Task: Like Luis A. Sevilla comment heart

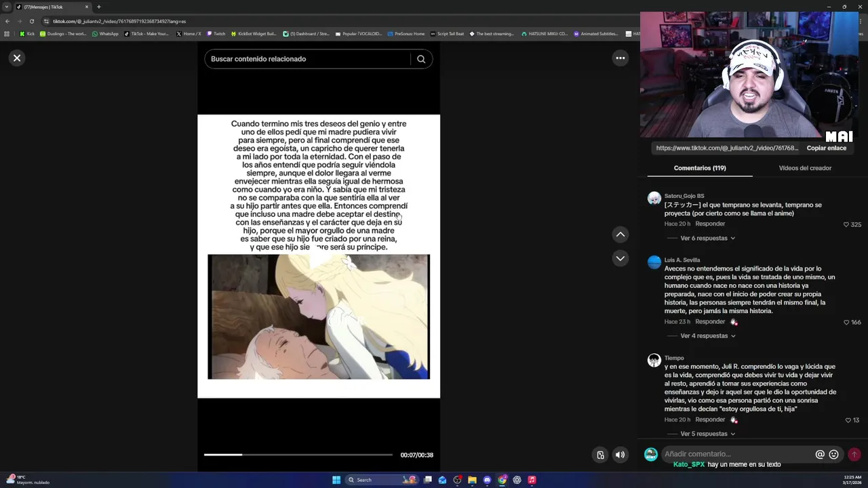Action: 846,323
